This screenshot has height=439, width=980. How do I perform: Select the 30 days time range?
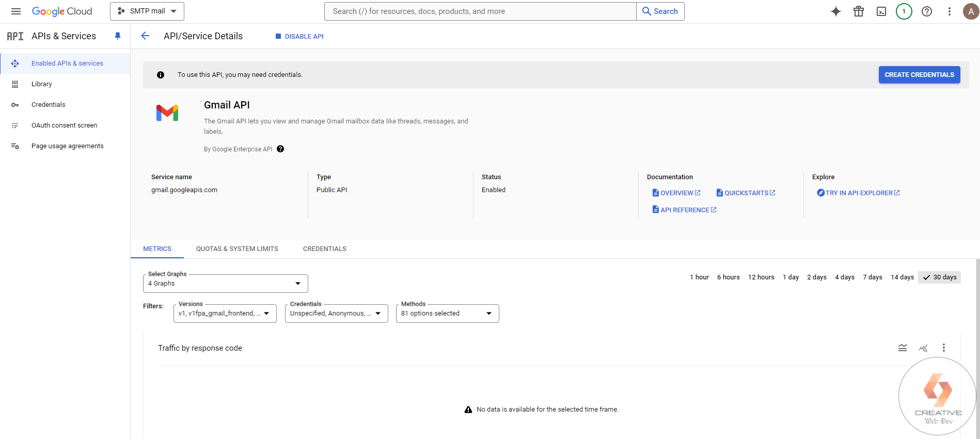click(940, 277)
